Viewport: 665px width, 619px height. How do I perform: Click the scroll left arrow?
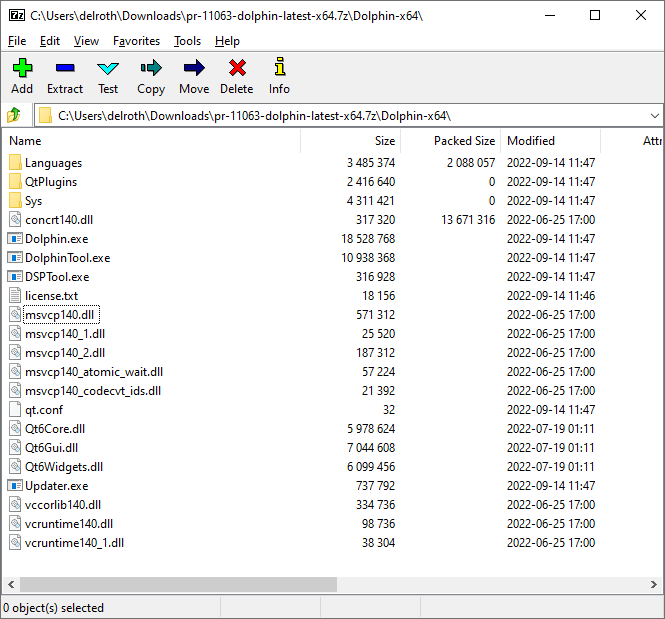(11, 584)
